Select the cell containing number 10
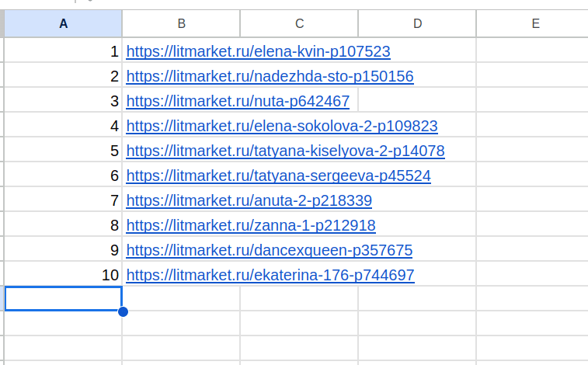Viewport: 588px width, 365px height. (64, 276)
